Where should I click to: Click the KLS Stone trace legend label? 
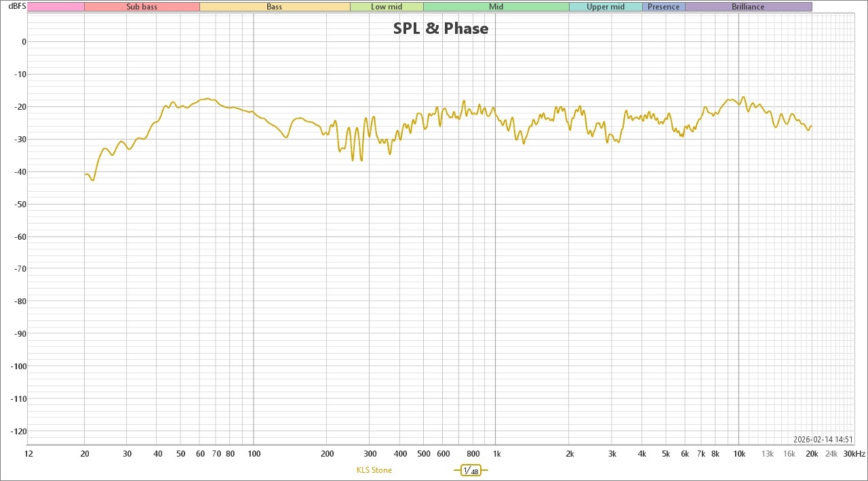[374, 470]
